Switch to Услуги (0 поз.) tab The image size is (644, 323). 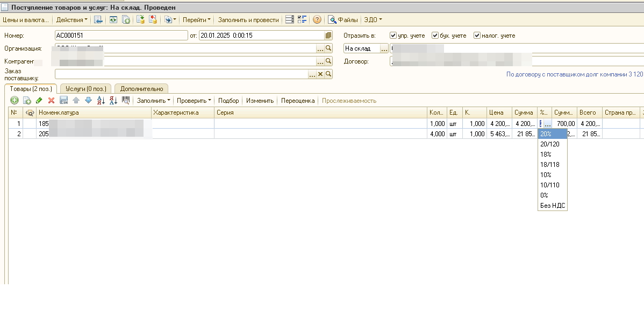click(86, 88)
